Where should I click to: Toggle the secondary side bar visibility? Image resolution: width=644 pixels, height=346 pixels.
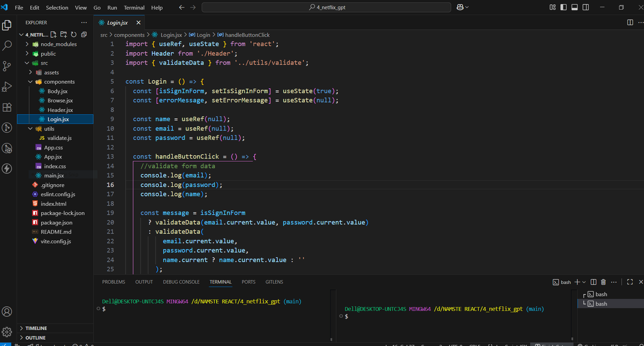coord(586,8)
